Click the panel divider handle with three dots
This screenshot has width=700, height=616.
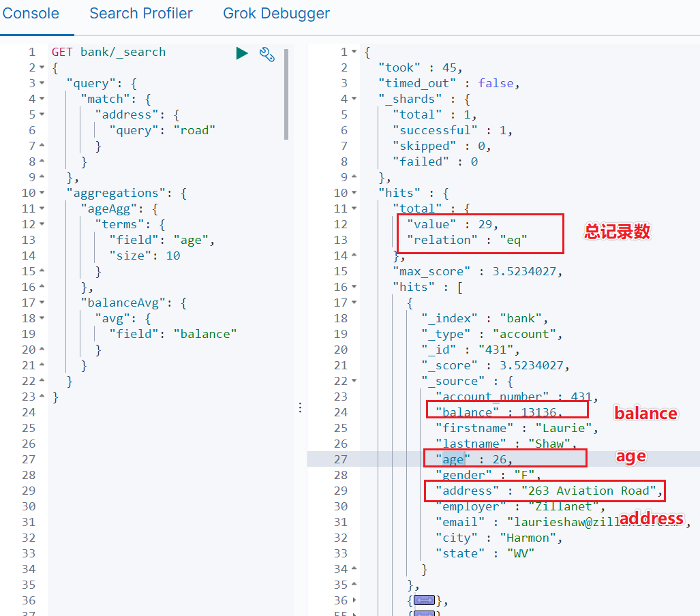click(x=300, y=407)
